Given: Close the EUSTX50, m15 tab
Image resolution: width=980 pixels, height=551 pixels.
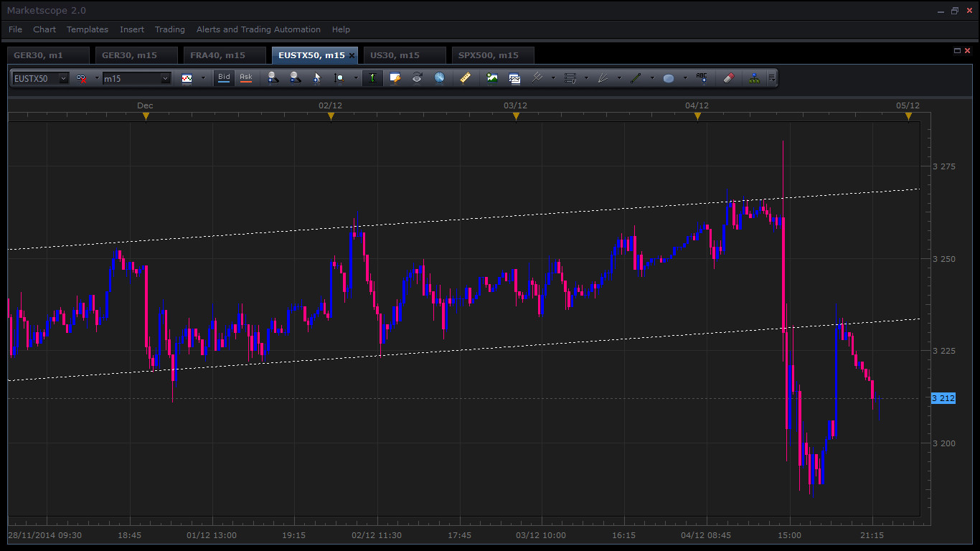Looking at the screenshot, I should click(352, 55).
